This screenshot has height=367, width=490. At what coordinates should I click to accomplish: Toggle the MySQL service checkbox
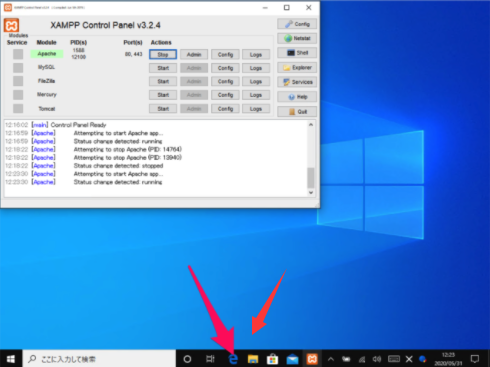[18, 68]
